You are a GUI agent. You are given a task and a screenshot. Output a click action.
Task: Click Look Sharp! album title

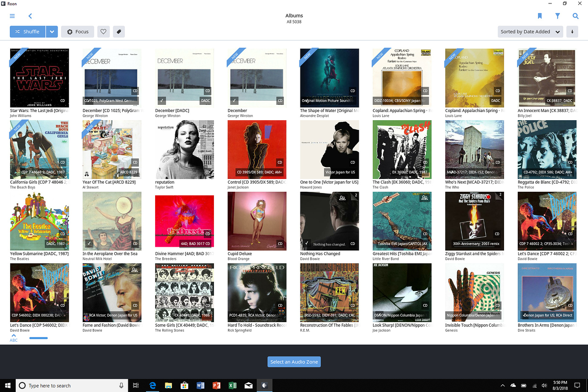pyautogui.click(x=402, y=325)
